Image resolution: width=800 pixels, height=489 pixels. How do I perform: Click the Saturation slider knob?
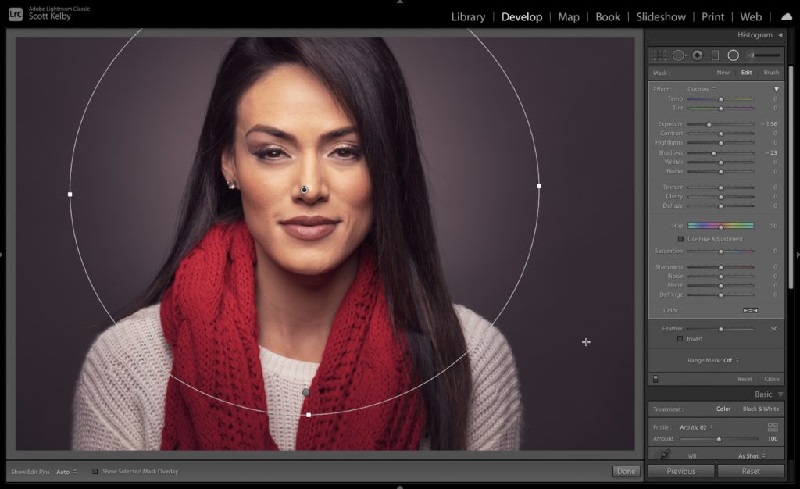721,252
